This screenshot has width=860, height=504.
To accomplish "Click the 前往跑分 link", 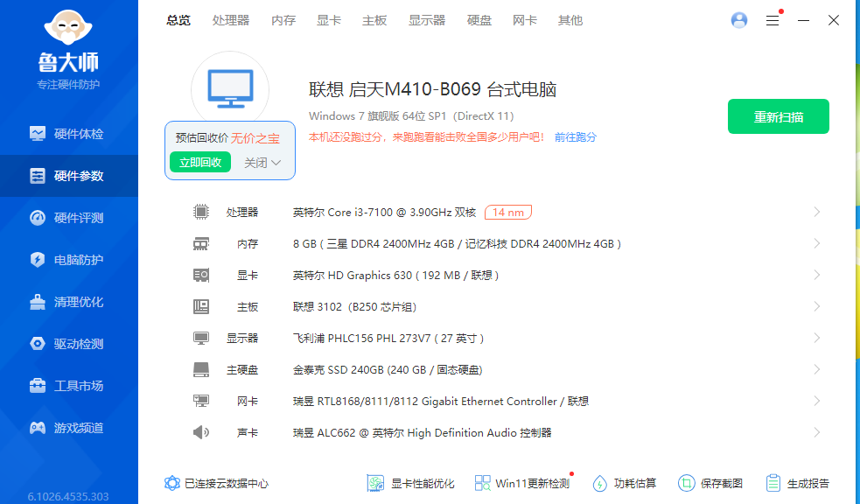I will pyautogui.click(x=575, y=137).
